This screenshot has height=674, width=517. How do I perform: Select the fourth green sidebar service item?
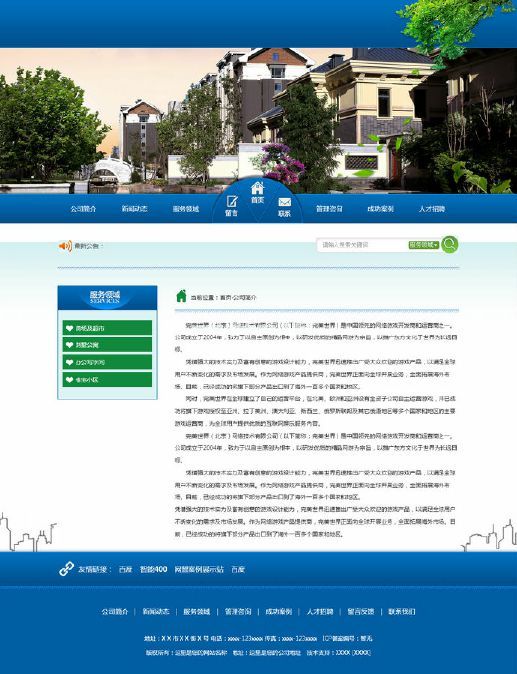107,380
